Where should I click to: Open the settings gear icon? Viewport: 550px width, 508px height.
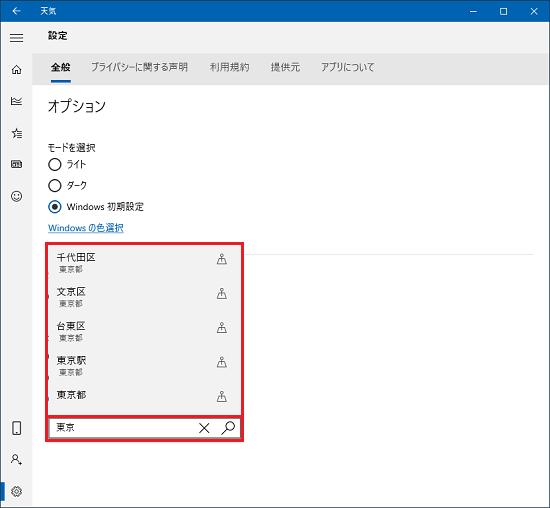(16, 491)
